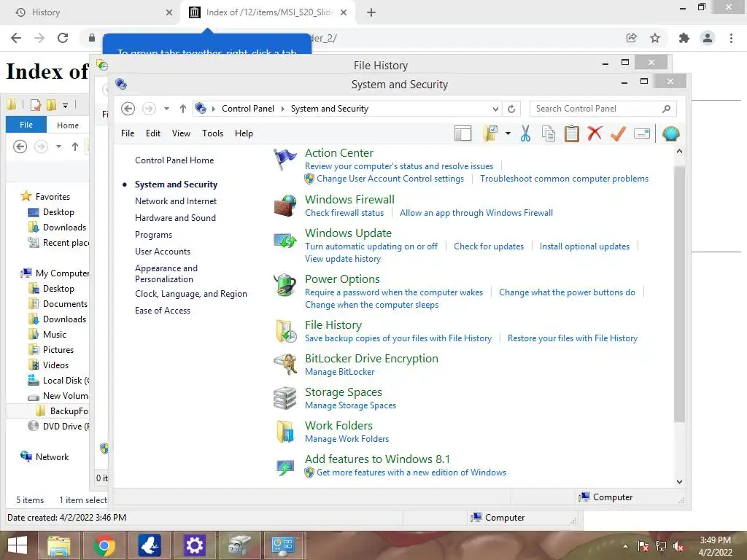The height and width of the screenshot is (560, 747).
Task: Click the Windows Firewall brick wall icon
Action: 285,206
